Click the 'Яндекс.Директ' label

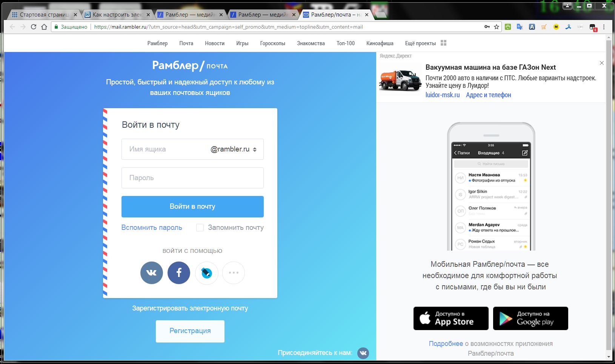395,56
